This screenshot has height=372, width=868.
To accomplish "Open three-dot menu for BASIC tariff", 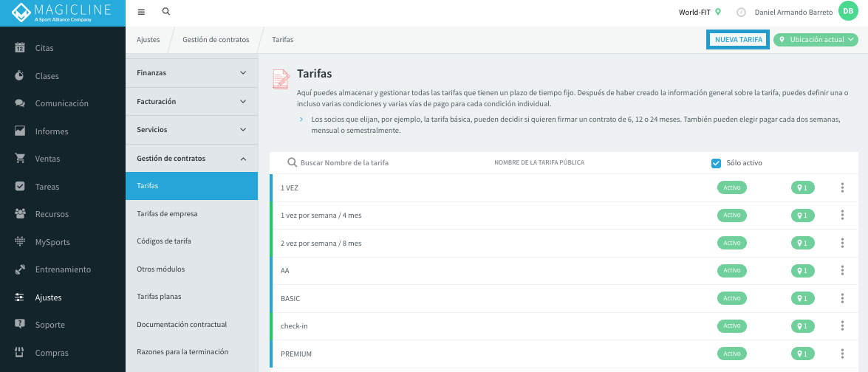I will click(842, 298).
